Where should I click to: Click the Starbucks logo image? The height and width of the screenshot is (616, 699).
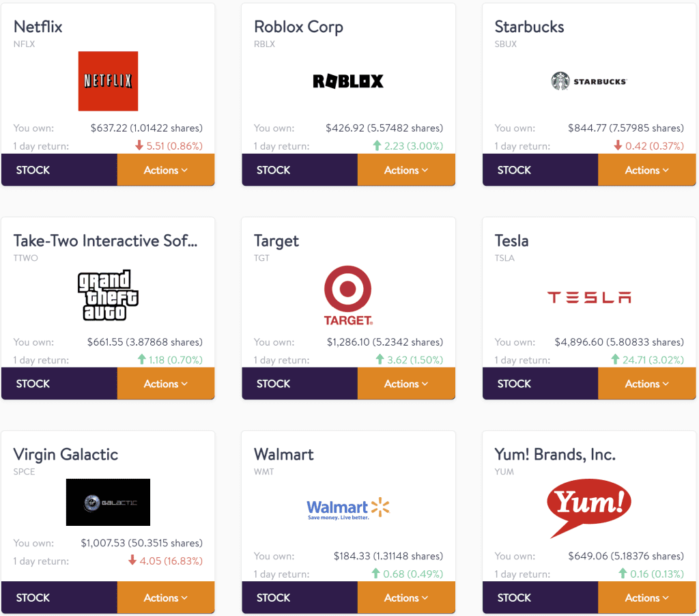pyautogui.click(x=588, y=81)
